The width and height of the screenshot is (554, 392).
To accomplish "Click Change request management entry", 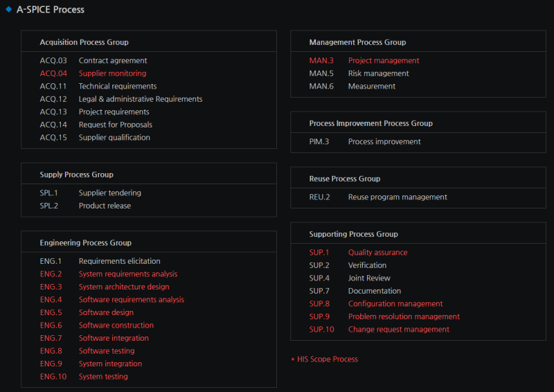I will 398,330.
